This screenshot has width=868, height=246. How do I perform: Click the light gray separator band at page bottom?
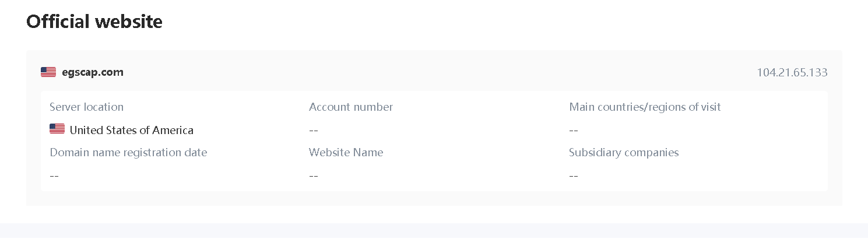click(x=434, y=230)
